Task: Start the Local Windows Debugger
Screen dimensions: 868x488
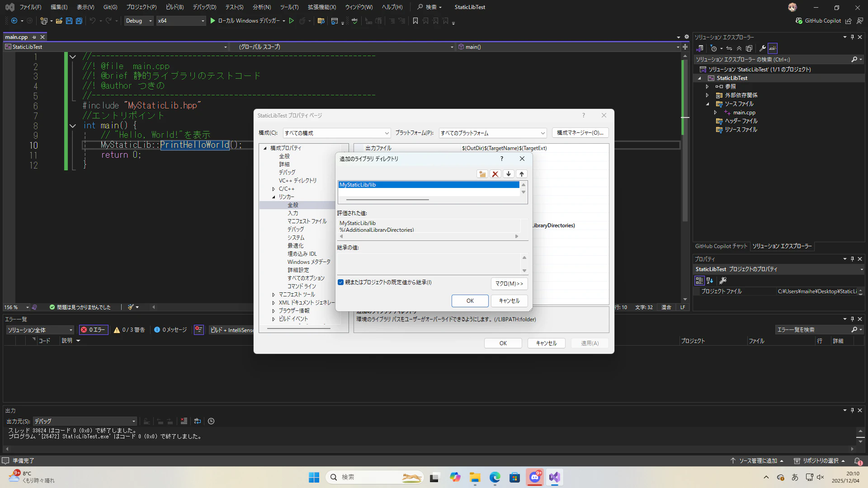Action: point(213,21)
